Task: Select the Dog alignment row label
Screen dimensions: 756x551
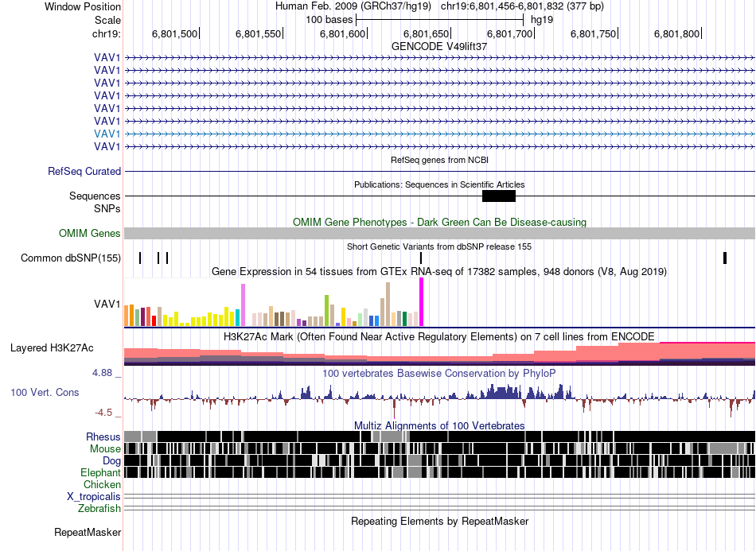Action: click(x=111, y=461)
